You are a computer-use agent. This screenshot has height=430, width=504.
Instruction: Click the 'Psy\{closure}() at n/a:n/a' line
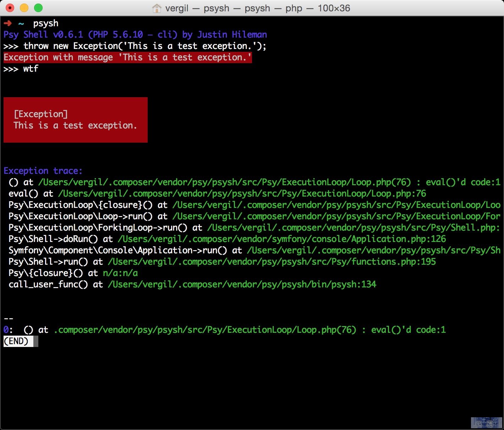coord(73,273)
